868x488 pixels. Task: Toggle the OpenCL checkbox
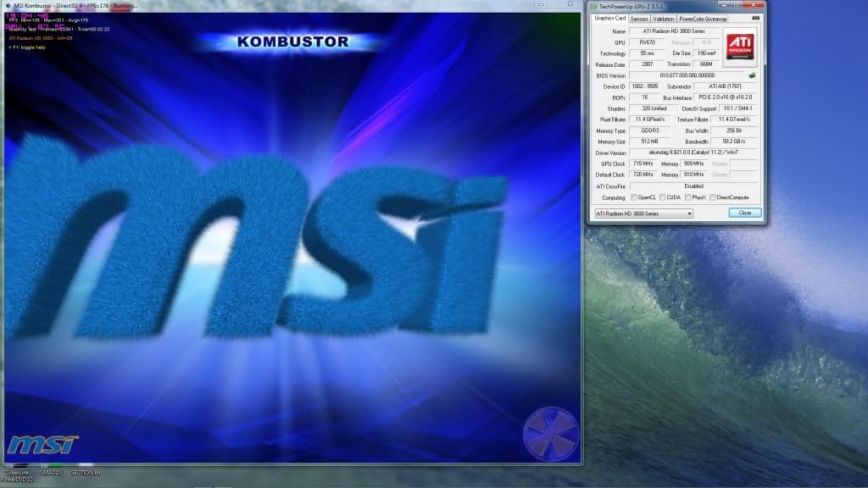634,197
